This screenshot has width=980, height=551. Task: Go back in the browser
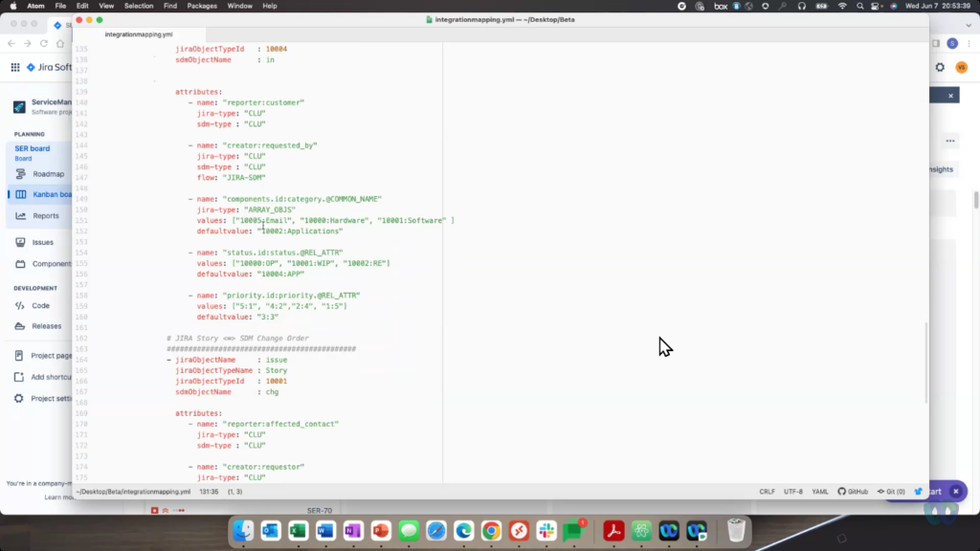coord(11,44)
